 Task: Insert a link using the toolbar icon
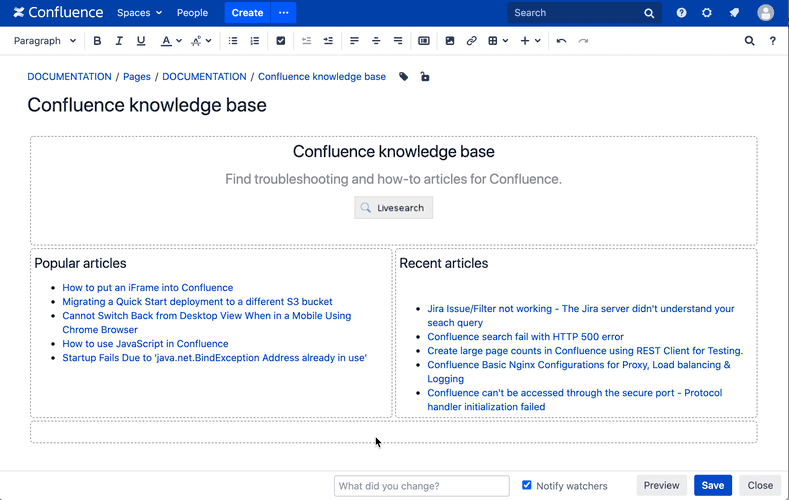tap(472, 41)
